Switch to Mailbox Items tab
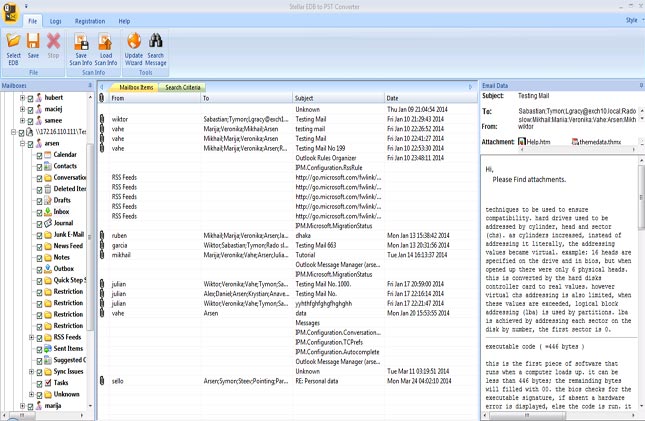Screen dimensions: 645x421 tap(136, 87)
